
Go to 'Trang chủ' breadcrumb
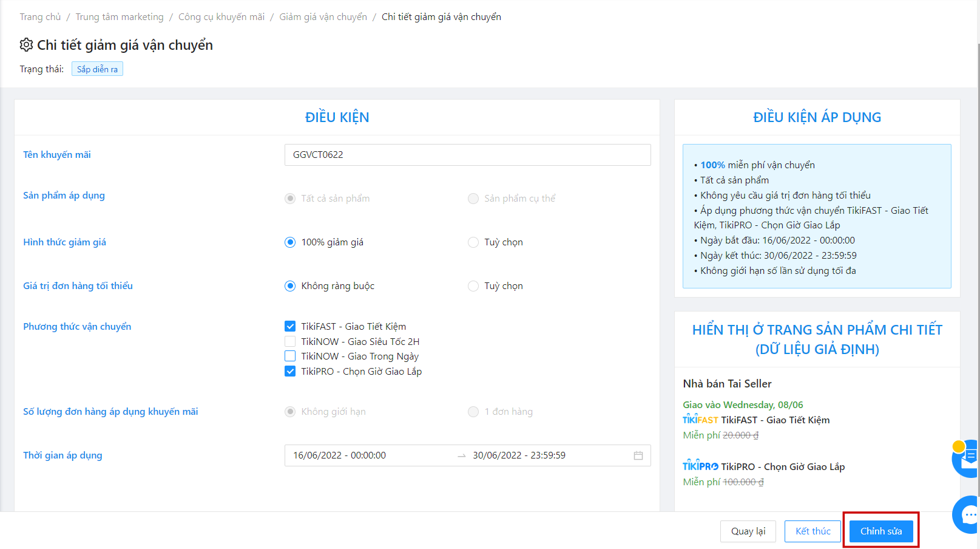[40, 17]
